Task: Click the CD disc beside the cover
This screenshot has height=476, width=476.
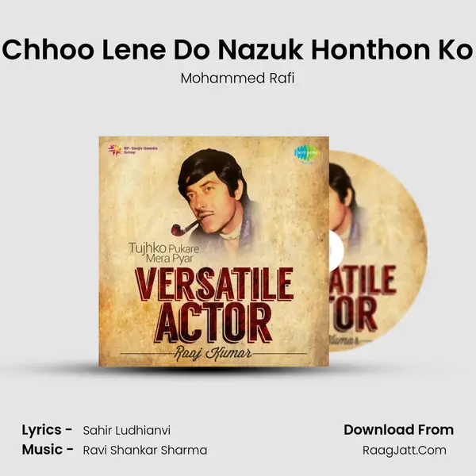Action: (378, 251)
